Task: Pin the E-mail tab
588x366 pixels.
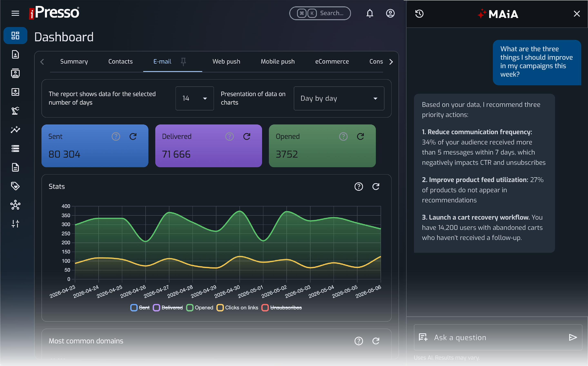Action: (183, 61)
